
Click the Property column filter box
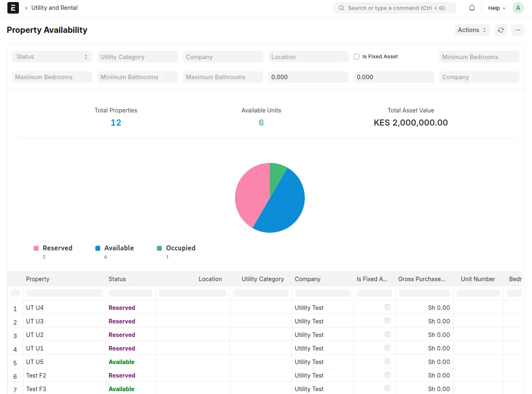(x=64, y=293)
